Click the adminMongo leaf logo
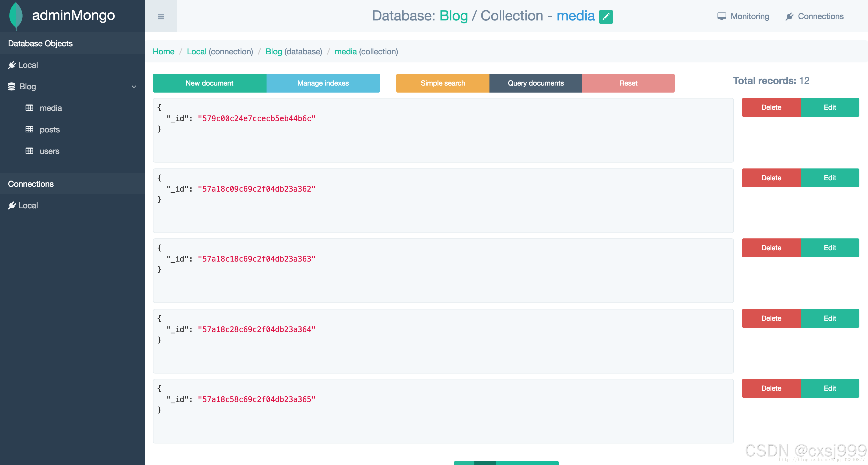This screenshot has height=465, width=868. click(x=16, y=16)
